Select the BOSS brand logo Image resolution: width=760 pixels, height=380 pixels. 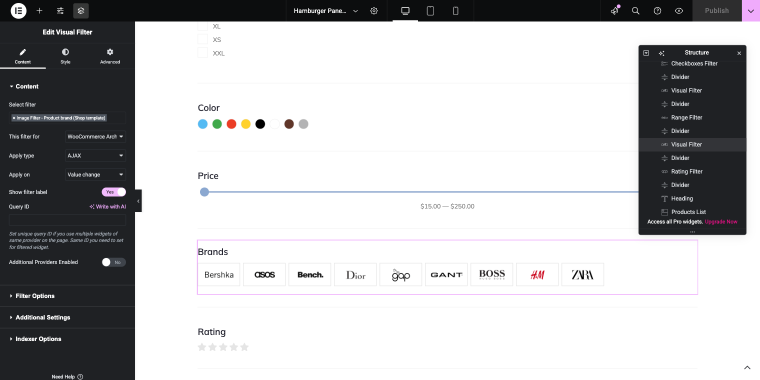pos(491,274)
